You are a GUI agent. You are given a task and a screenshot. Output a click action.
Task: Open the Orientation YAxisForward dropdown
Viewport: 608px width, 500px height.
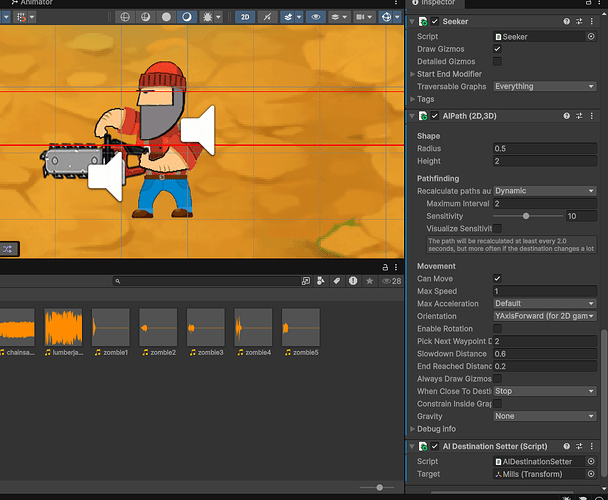[545, 316]
